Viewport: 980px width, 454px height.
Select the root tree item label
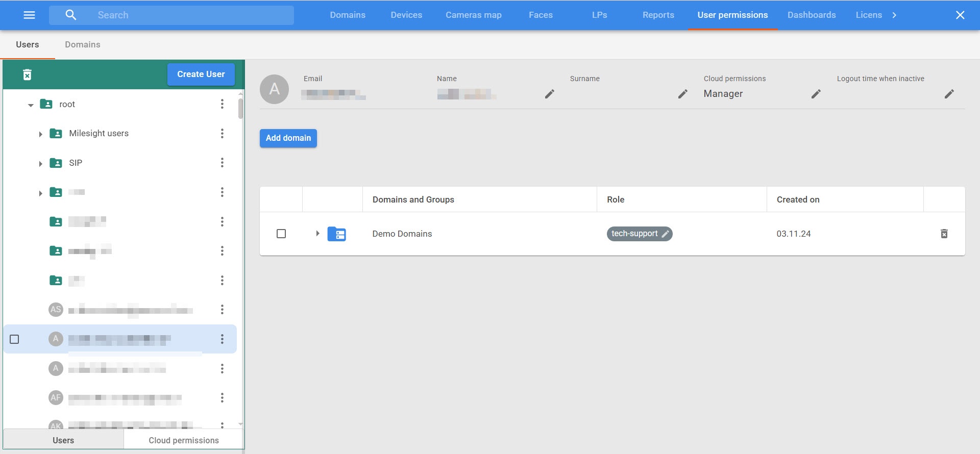point(67,104)
